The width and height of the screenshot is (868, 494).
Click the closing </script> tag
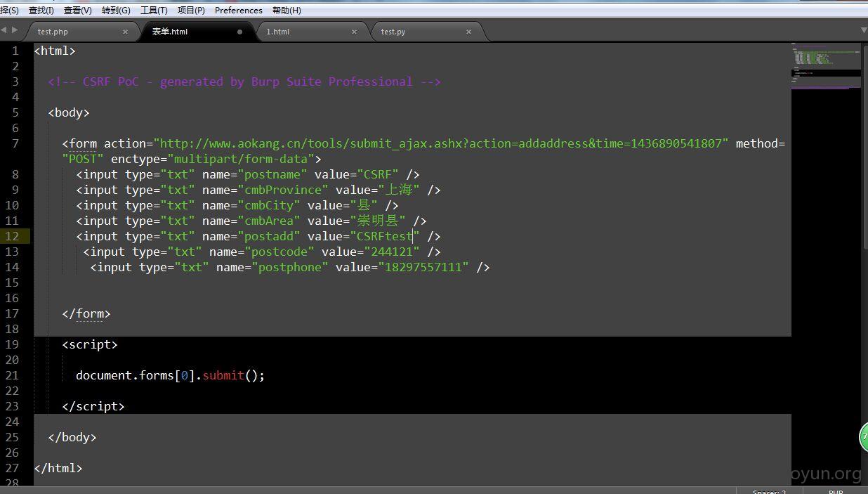[93, 406]
